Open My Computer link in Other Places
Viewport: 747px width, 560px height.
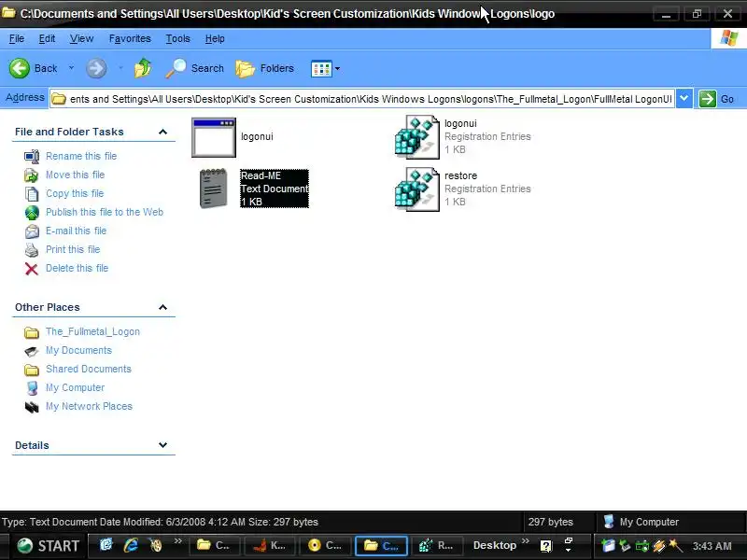[75, 387]
